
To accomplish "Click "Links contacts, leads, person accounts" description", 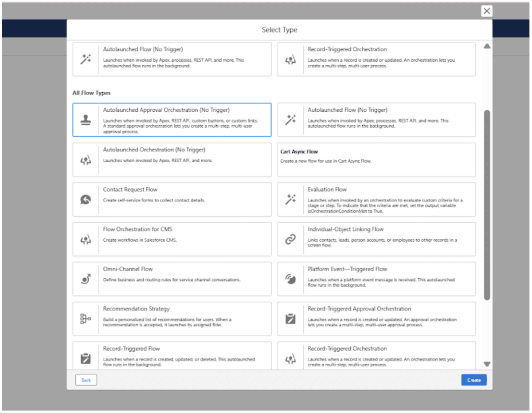I will [x=383, y=243].
